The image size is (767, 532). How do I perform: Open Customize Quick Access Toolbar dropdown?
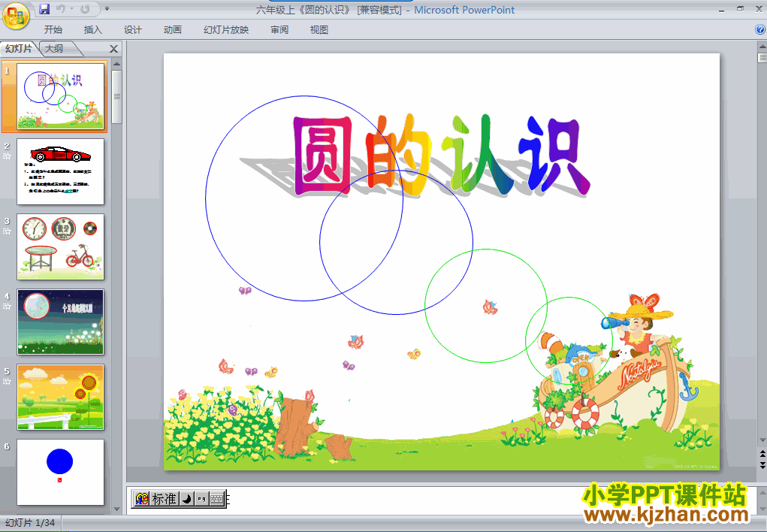107,9
